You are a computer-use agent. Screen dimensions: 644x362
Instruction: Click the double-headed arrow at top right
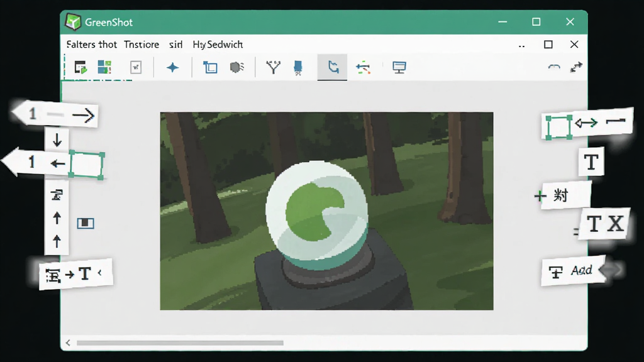pos(586,123)
